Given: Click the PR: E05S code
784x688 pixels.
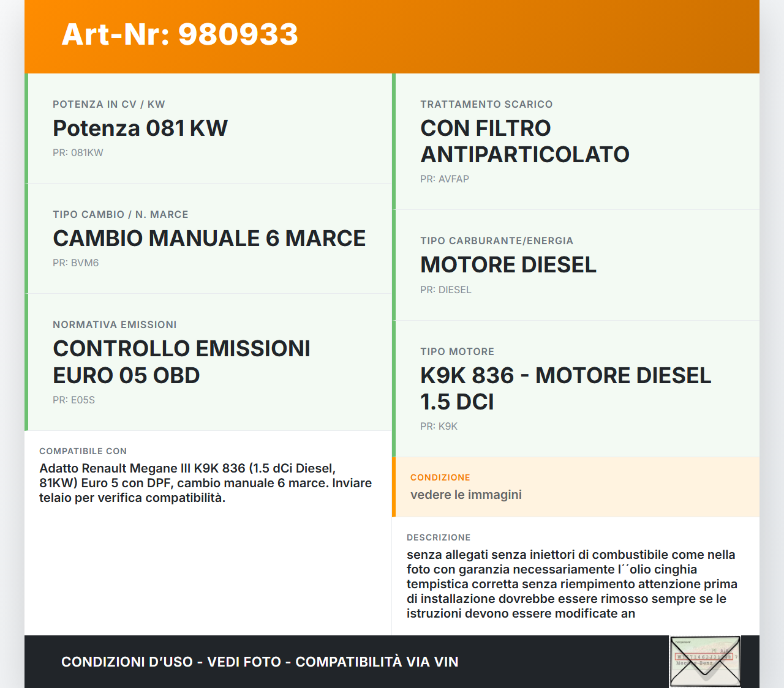Looking at the screenshot, I should (x=73, y=400).
